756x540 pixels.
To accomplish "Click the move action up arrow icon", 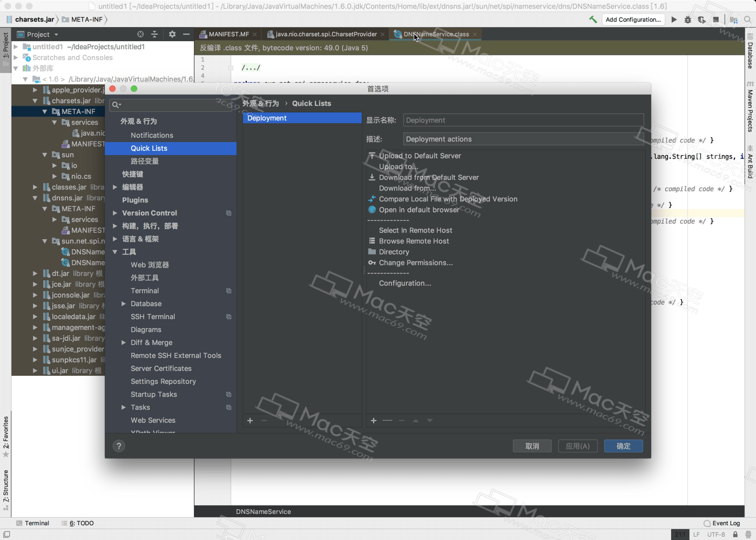I will click(x=416, y=421).
